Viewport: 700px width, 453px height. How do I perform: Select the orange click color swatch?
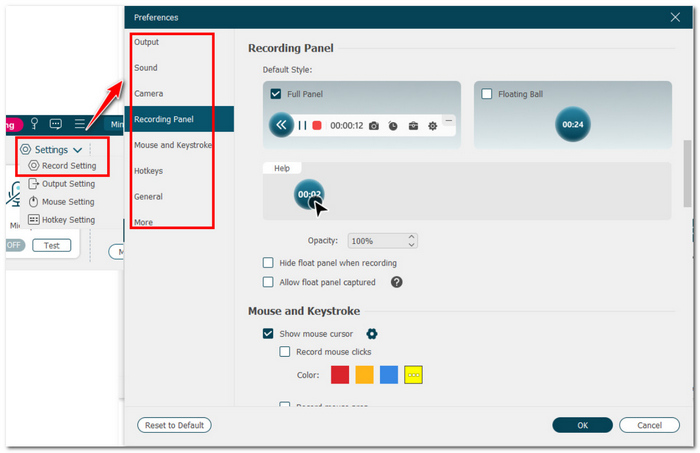[x=364, y=375]
